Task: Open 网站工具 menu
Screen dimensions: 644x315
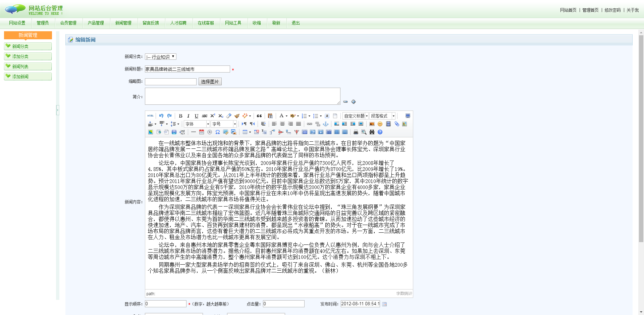Action: point(233,23)
